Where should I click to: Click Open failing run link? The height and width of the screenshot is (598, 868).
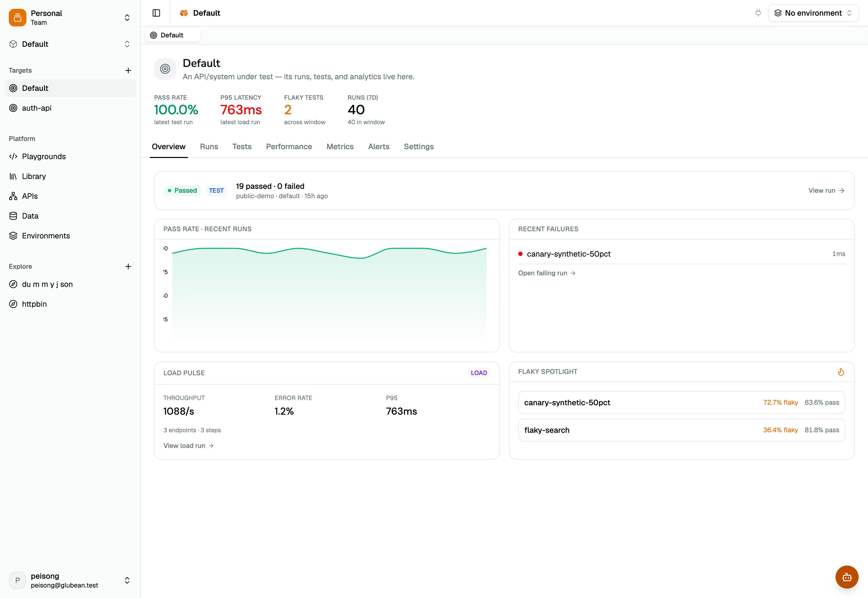(547, 273)
